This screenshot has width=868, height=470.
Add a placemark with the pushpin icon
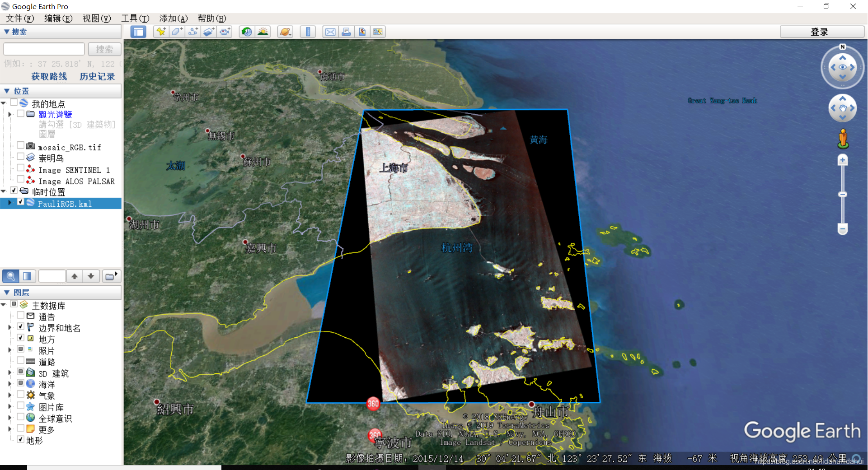tap(161, 32)
